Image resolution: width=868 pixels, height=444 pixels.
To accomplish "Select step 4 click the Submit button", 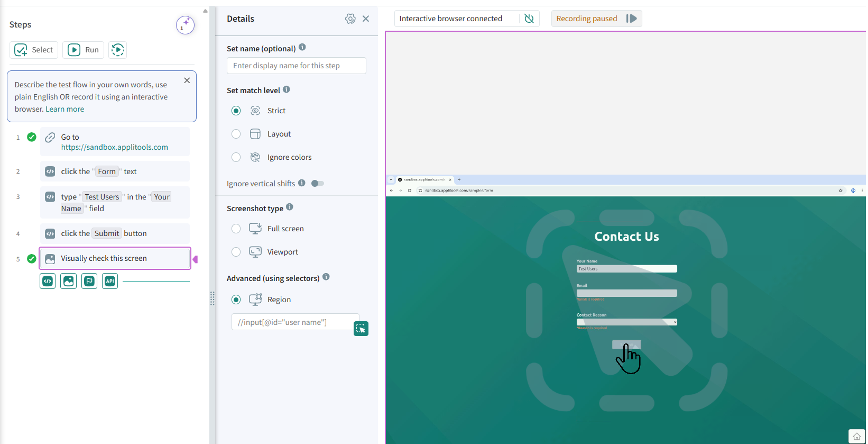I will pos(115,233).
